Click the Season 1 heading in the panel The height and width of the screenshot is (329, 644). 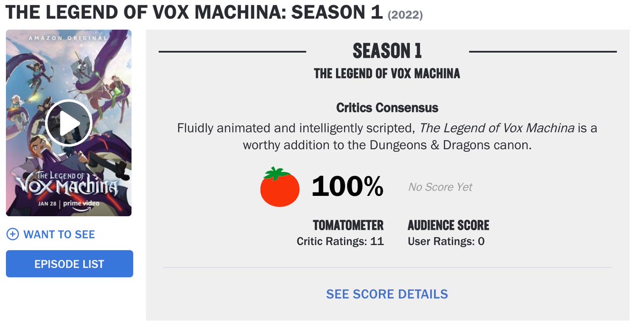[x=387, y=51]
